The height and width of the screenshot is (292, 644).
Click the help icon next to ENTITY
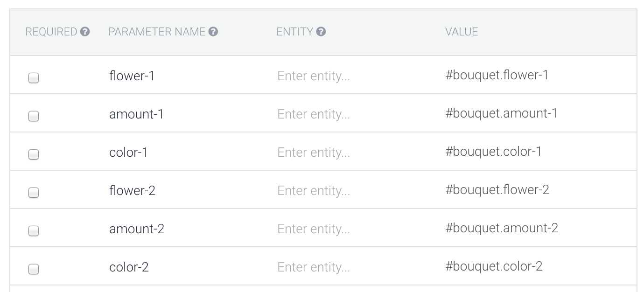[321, 32]
